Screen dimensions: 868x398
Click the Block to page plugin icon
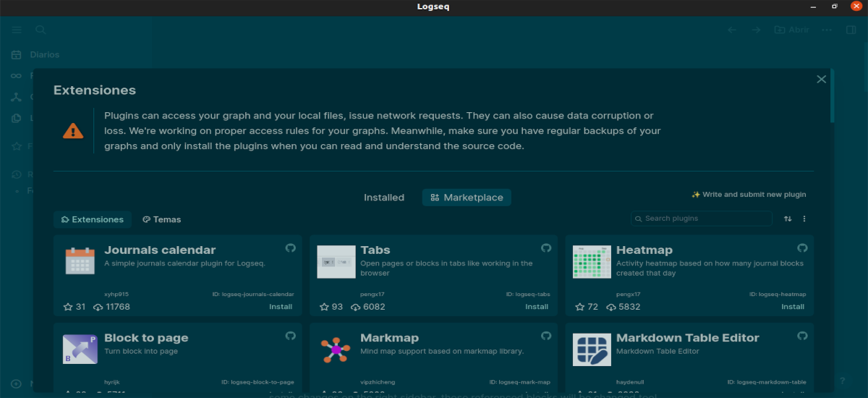pyautogui.click(x=80, y=349)
